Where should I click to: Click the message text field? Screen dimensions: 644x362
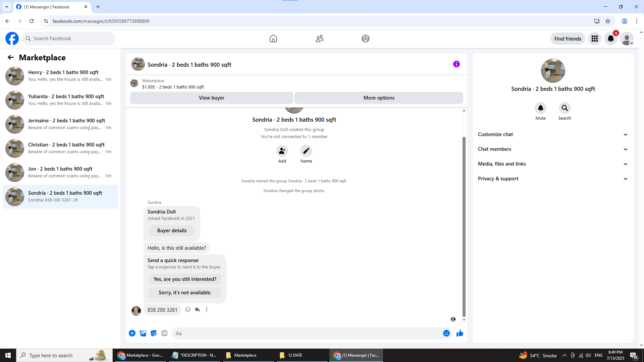[302, 333]
